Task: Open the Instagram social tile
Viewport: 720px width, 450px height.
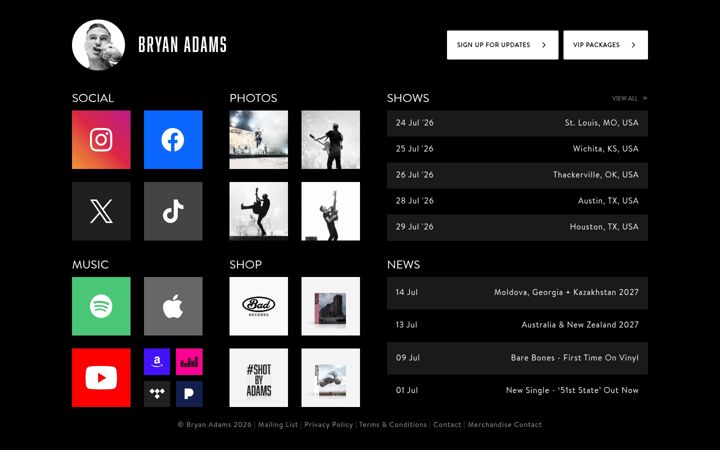Action: (101, 140)
